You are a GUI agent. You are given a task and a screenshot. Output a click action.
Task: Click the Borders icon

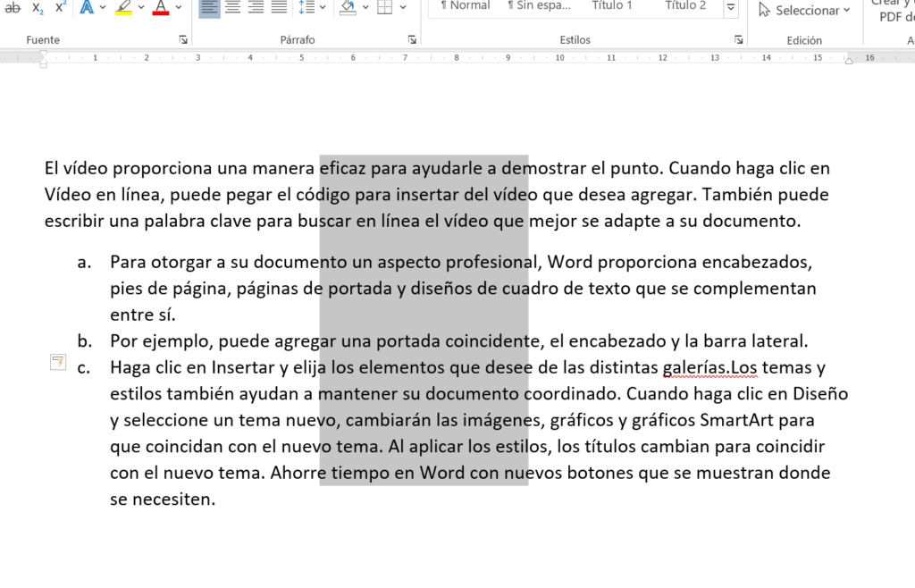(384, 8)
